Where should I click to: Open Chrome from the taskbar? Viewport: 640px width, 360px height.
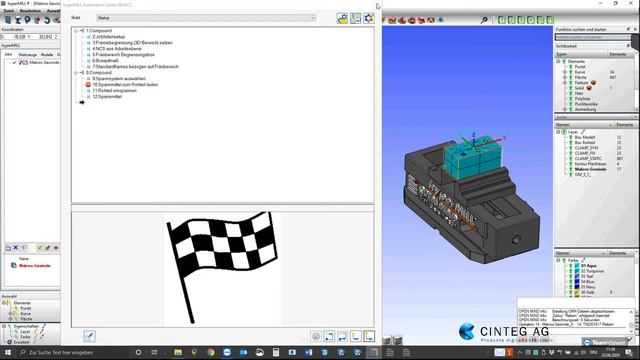pyautogui.click(x=211, y=352)
